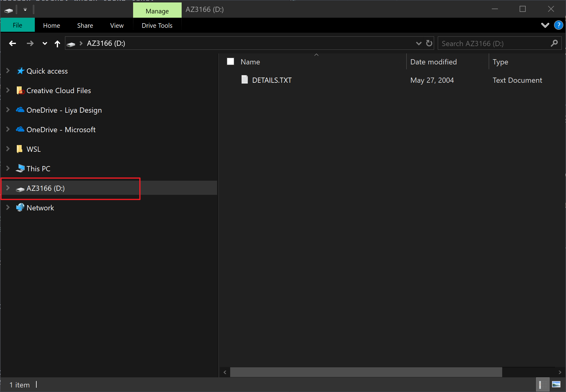The width and height of the screenshot is (566, 392).
Task: Open Help with the question mark icon
Action: point(558,25)
